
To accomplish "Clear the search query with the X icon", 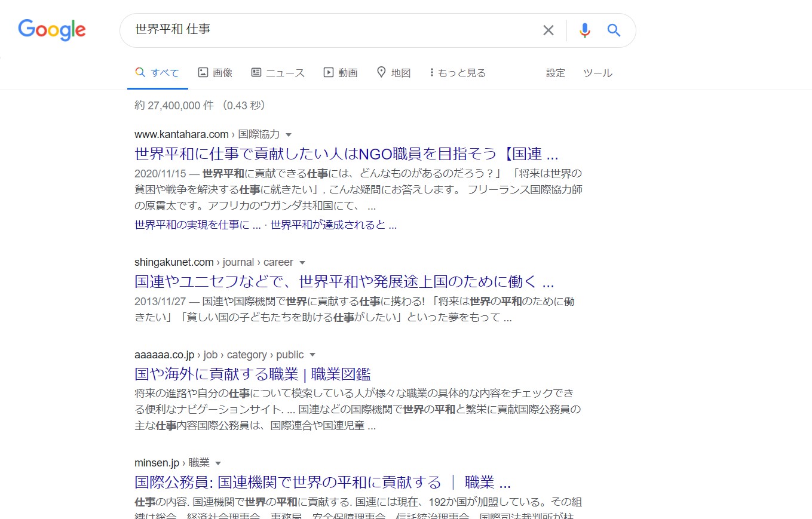I will (548, 30).
